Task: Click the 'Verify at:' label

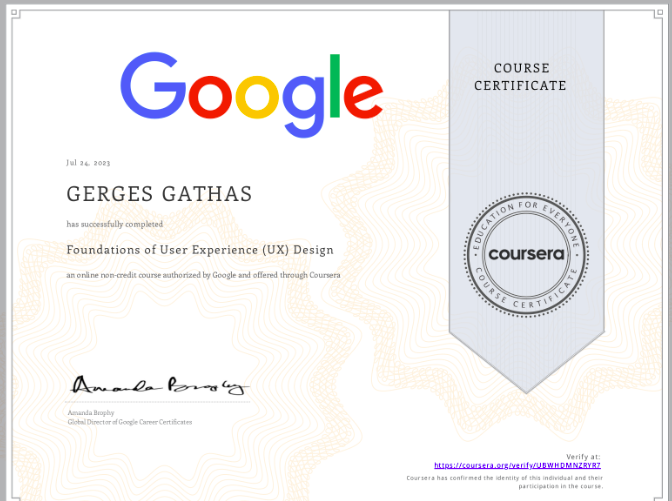Action: [583, 457]
